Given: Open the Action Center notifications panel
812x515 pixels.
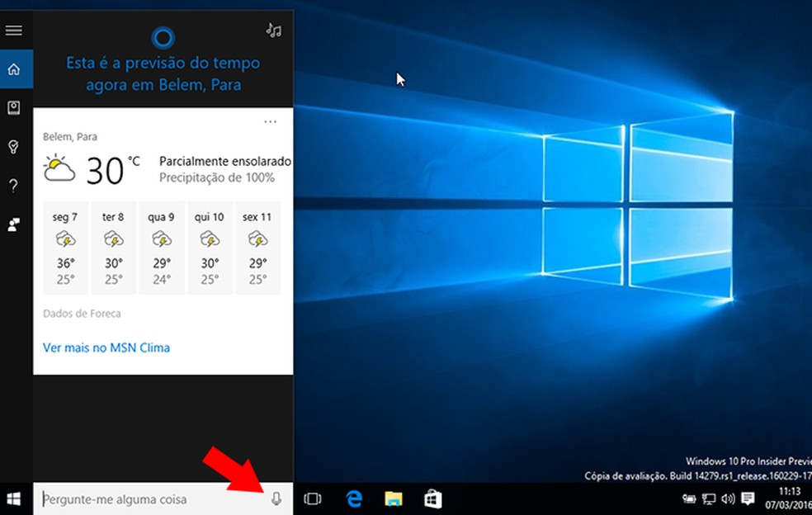Looking at the screenshot, I should click(x=748, y=498).
